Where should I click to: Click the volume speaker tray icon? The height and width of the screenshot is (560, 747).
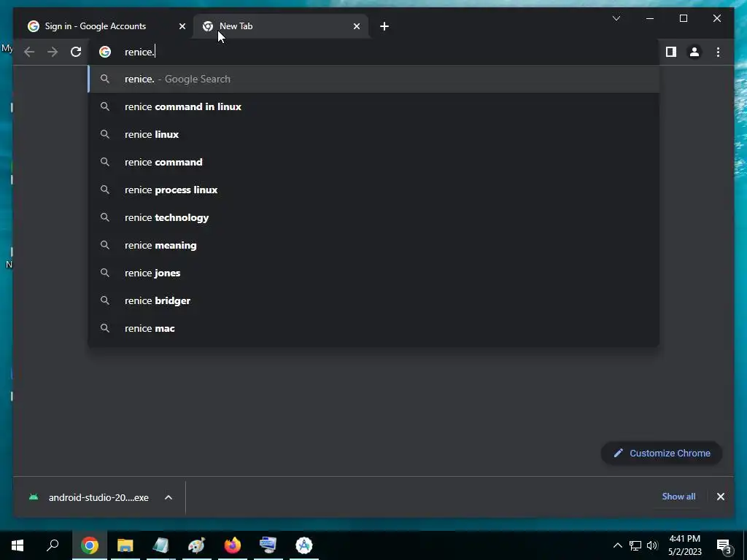point(652,545)
